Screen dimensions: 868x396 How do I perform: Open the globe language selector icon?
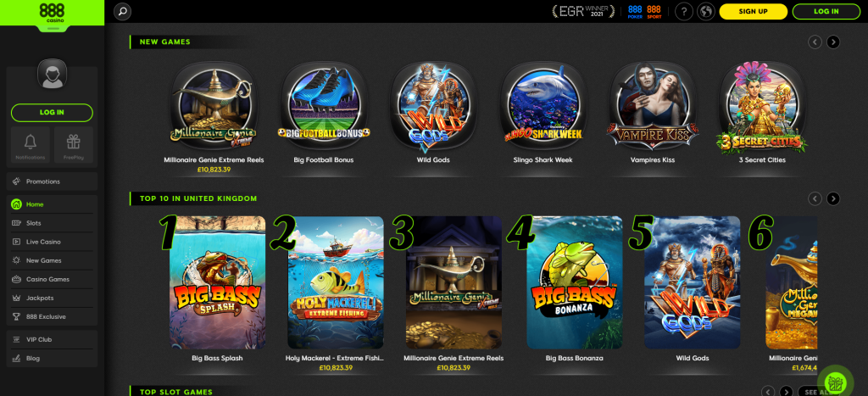coord(706,11)
